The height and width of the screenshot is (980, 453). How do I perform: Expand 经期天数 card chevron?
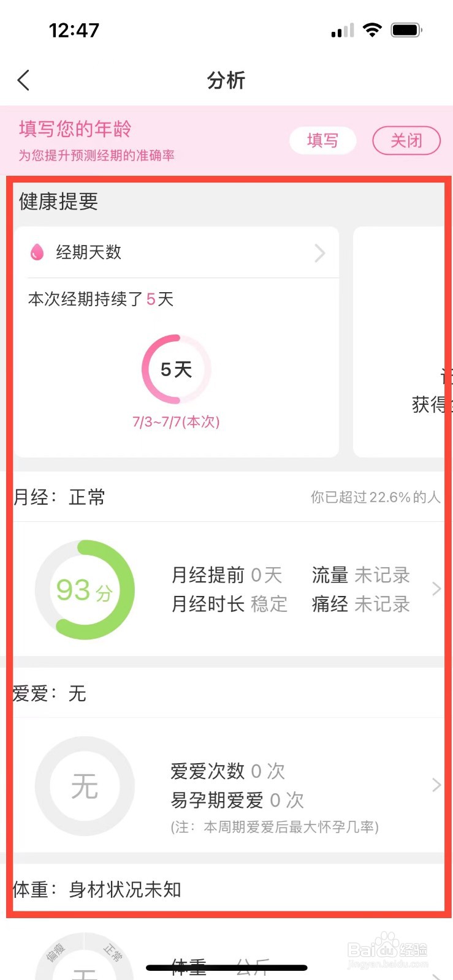pos(320,253)
